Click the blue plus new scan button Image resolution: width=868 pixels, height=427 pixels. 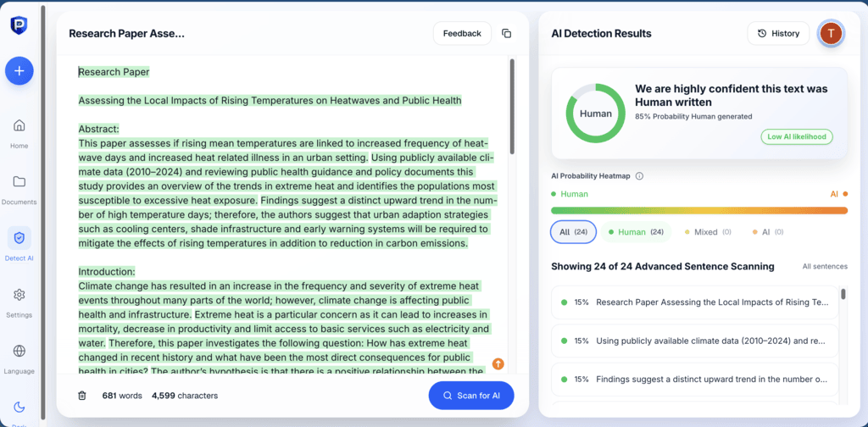coord(19,71)
